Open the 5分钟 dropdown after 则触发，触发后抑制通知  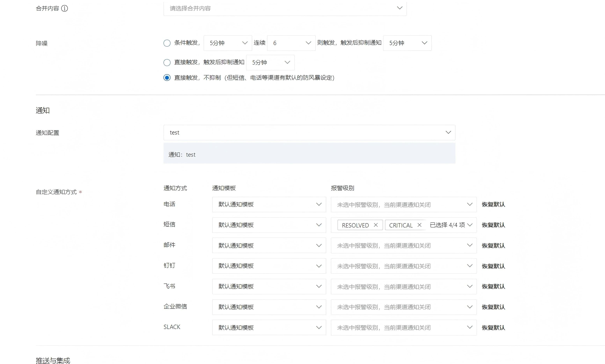pyautogui.click(x=407, y=43)
